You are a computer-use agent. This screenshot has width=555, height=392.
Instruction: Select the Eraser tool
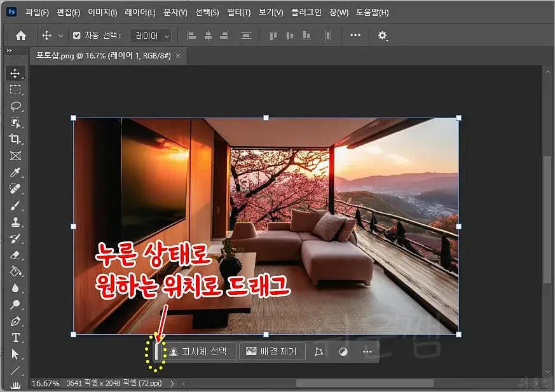(x=16, y=254)
